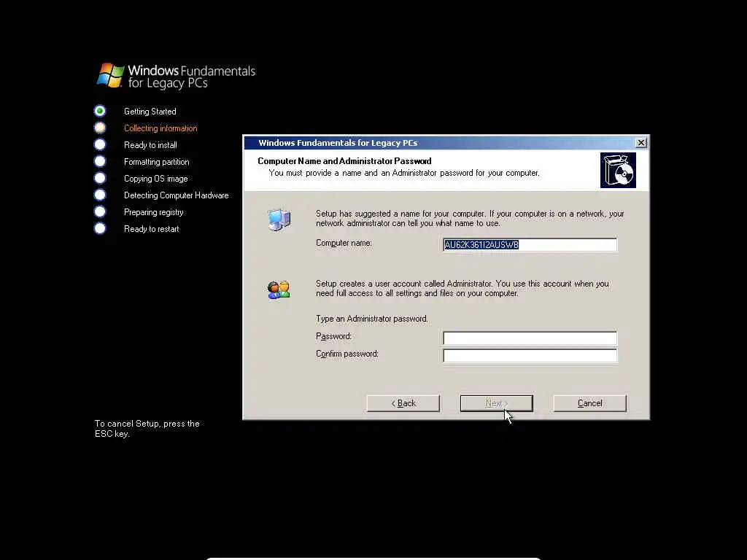
Task: Cancel the setup wizard
Action: (x=589, y=403)
